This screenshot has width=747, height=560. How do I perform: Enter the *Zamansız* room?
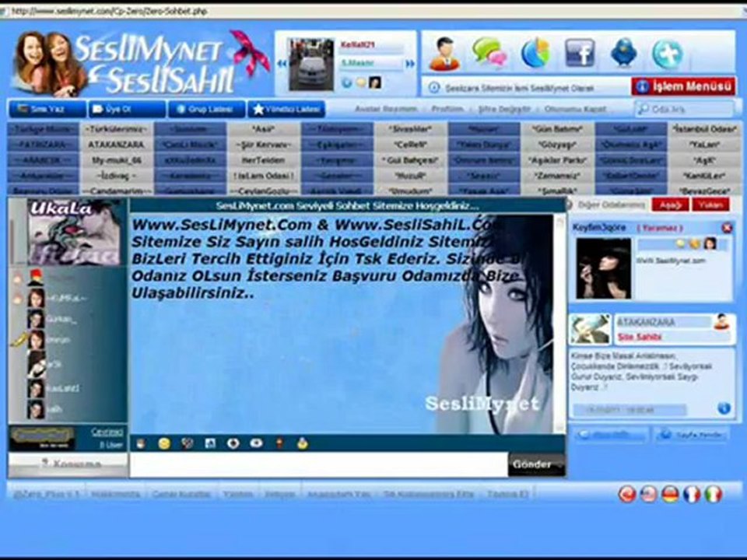pos(557,177)
